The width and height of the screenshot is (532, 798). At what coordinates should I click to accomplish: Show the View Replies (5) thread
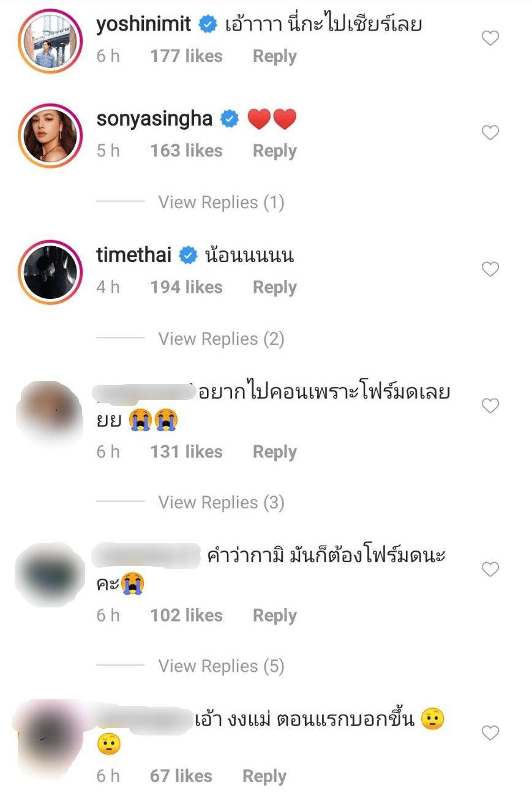(x=221, y=666)
